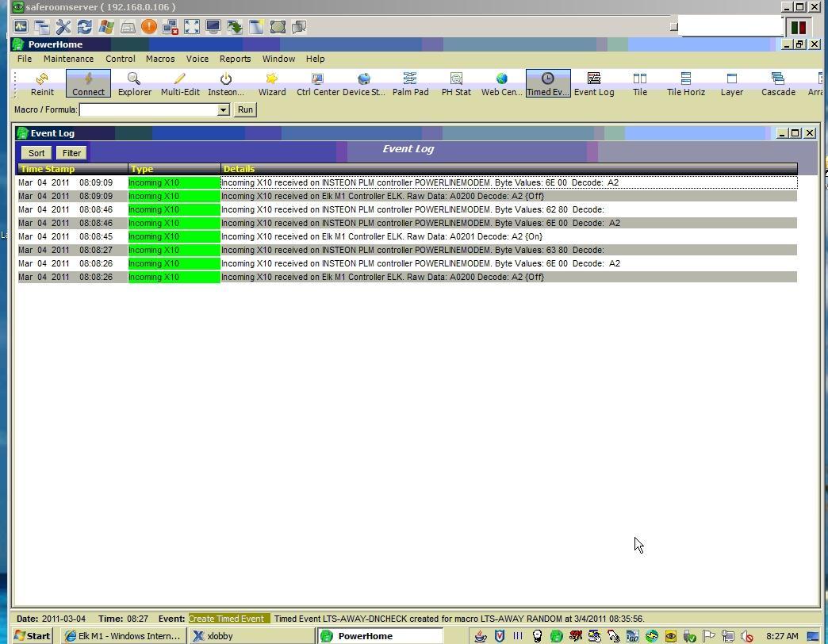Click the orange exclamation alert icon
Screen dimensions: 828x644
[149, 26]
